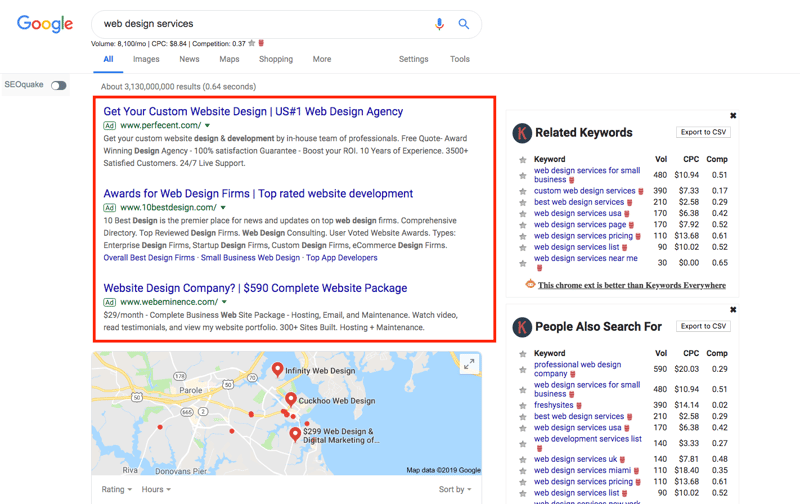
Task: Click the Overall Best Design Firms sitelink
Action: 149,258
